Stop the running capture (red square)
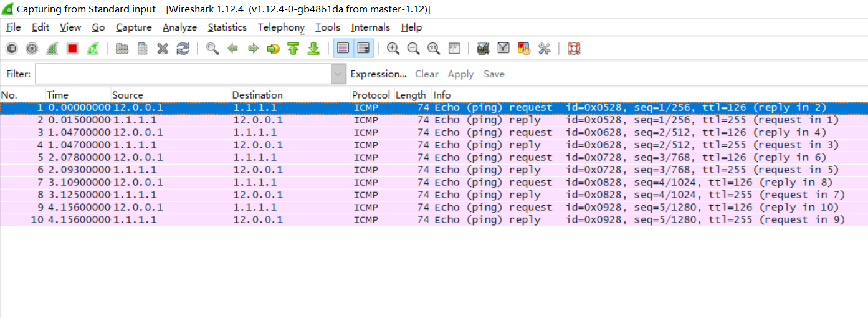Image resolution: width=868 pixels, height=318 pixels. (x=72, y=49)
